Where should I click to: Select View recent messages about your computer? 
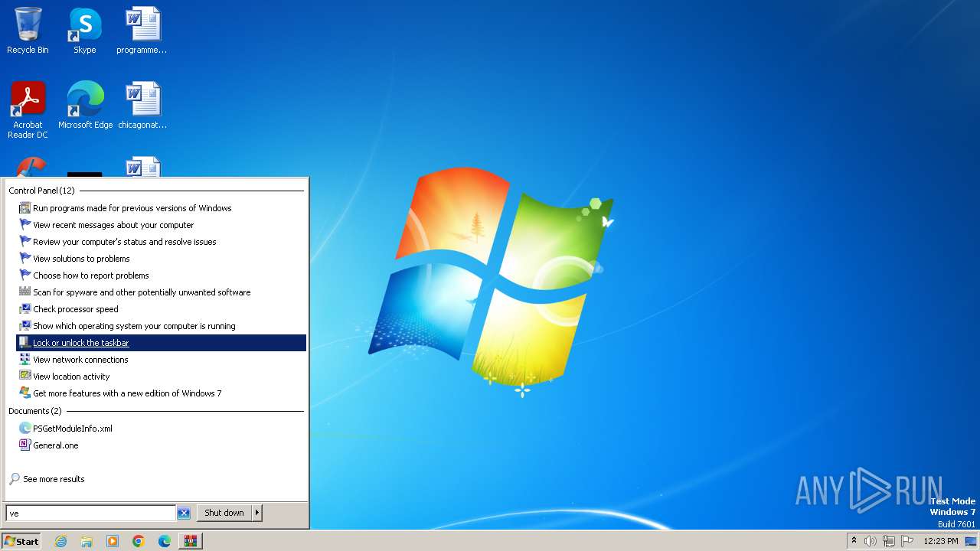click(161, 225)
